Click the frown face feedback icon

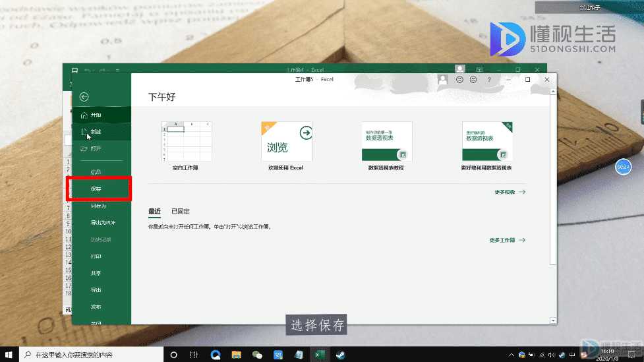473,80
